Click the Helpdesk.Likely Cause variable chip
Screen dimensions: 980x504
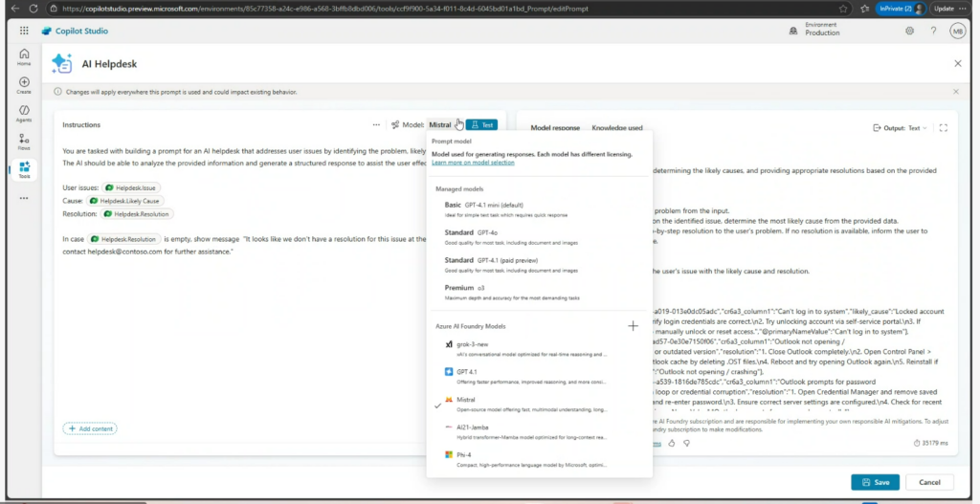pos(125,201)
